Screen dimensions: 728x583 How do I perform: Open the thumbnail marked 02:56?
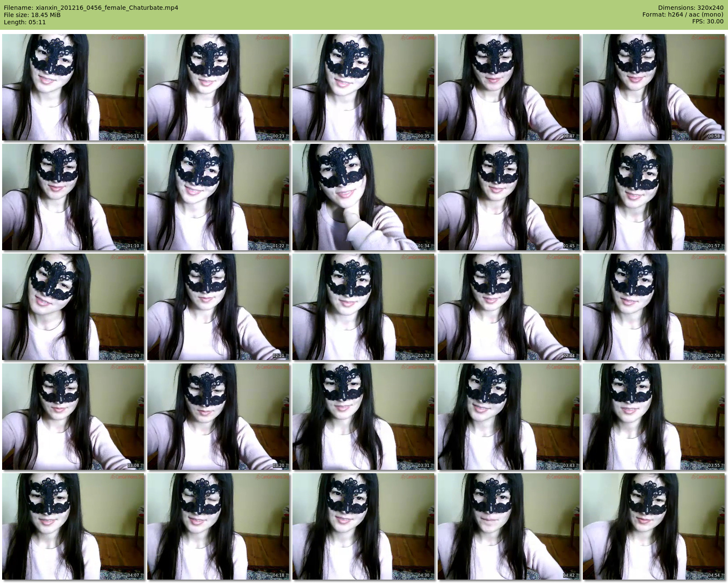click(653, 307)
